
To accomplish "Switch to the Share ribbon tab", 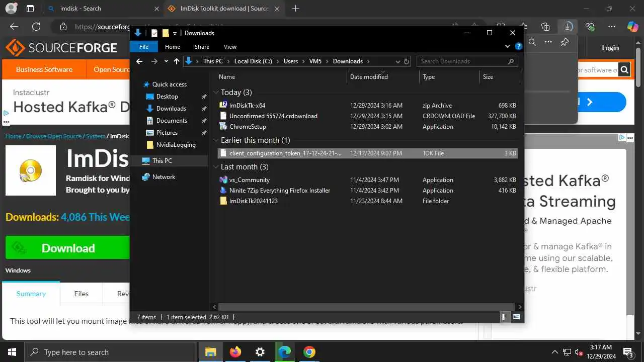I will (x=202, y=47).
